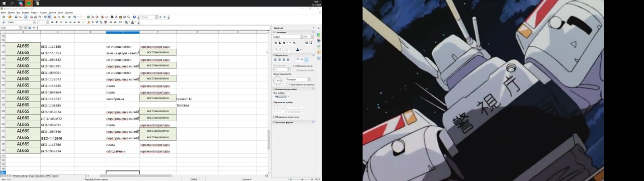Open the Find field dropdown arrow
This screenshot has height=181, width=644.
(156, 17)
